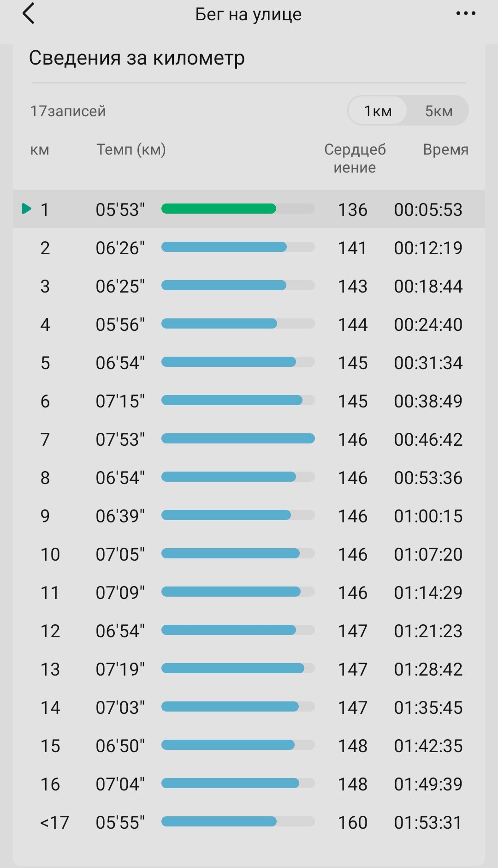The width and height of the screenshot is (498, 868).
Task: Select the pace value 07'53"
Action: click(120, 439)
